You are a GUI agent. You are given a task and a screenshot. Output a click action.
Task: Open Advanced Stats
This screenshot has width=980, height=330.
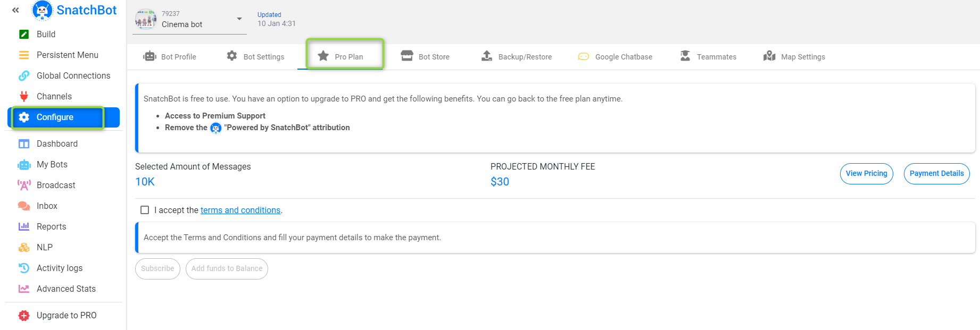click(x=64, y=289)
